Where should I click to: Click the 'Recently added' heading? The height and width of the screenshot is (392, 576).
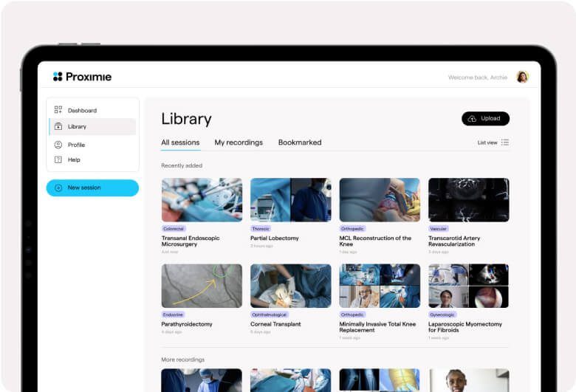(x=182, y=165)
